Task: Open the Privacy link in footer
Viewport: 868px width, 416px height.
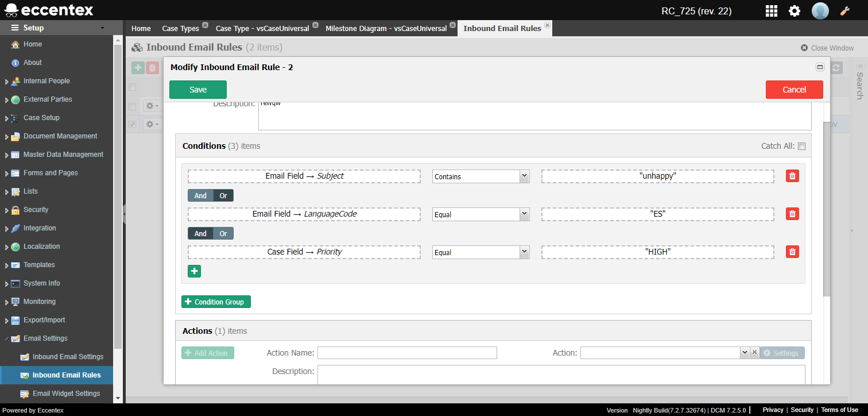Action: [773, 410]
